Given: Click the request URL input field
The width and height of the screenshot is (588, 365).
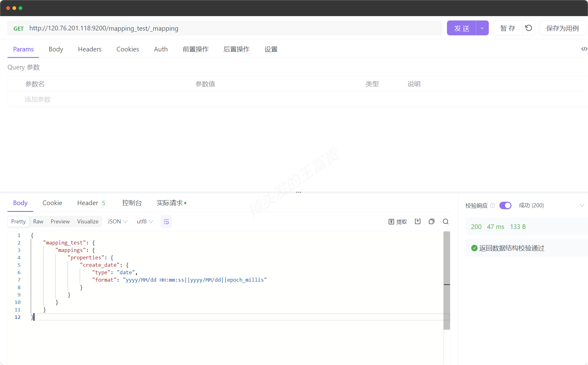Looking at the screenshot, I should (234, 28).
